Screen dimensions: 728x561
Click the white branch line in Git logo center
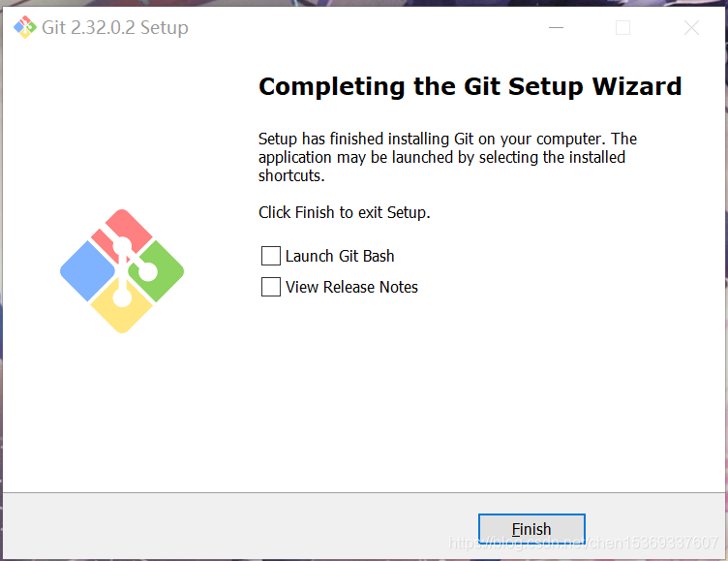[x=123, y=270]
